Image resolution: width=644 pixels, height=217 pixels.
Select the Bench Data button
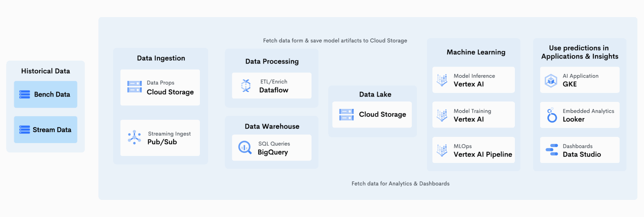pyautogui.click(x=45, y=94)
